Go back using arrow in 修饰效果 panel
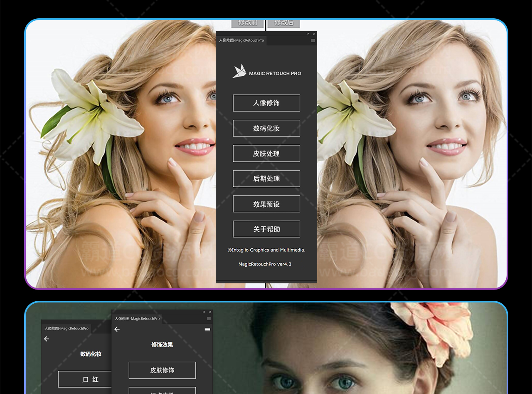The image size is (532, 394). click(117, 329)
